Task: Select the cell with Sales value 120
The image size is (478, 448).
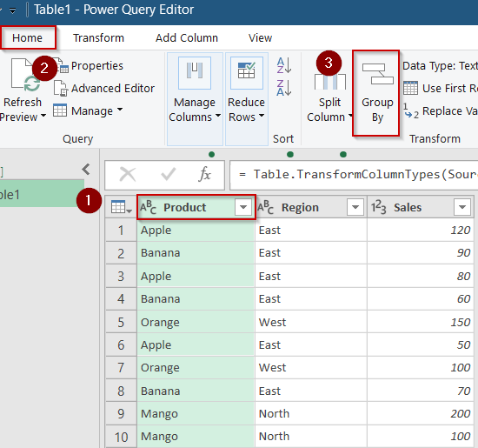Action: pyautogui.click(x=421, y=231)
